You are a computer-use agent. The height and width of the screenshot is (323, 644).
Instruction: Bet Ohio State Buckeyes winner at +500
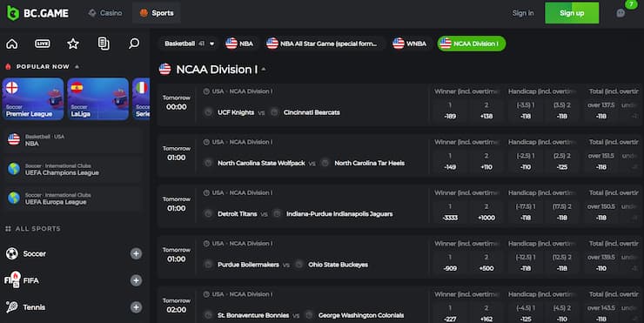[x=486, y=263]
